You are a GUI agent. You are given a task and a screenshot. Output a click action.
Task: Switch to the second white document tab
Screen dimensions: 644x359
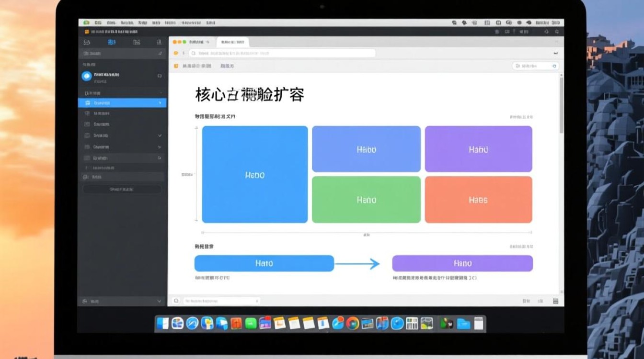233,42
